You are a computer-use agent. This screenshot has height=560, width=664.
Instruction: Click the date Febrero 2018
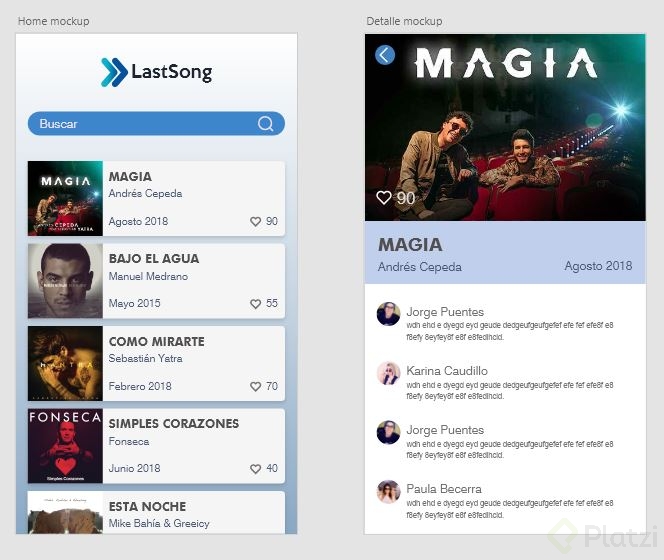click(x=140, y=386)
